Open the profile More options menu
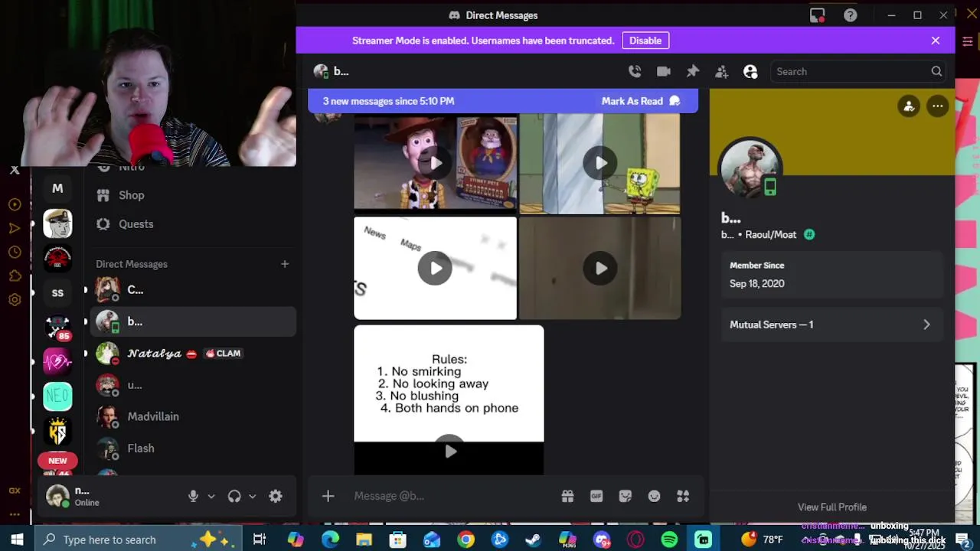 click(x=937, y=106)
